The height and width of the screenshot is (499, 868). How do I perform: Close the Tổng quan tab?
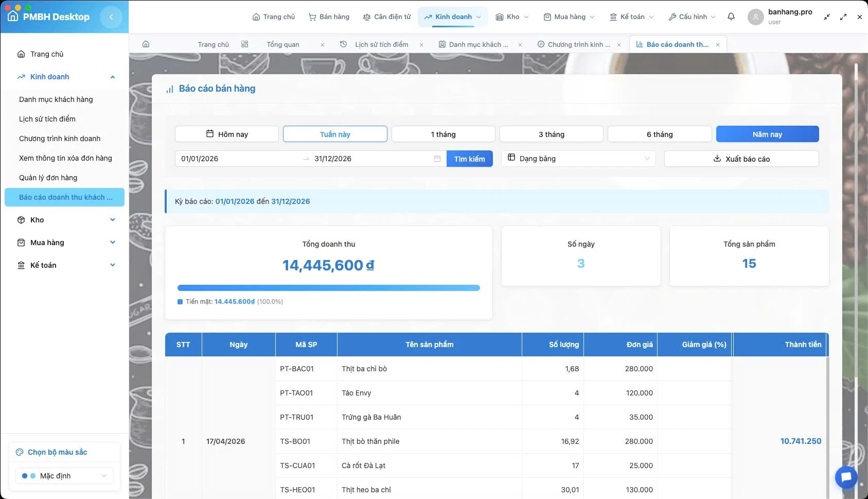(323, 45)
